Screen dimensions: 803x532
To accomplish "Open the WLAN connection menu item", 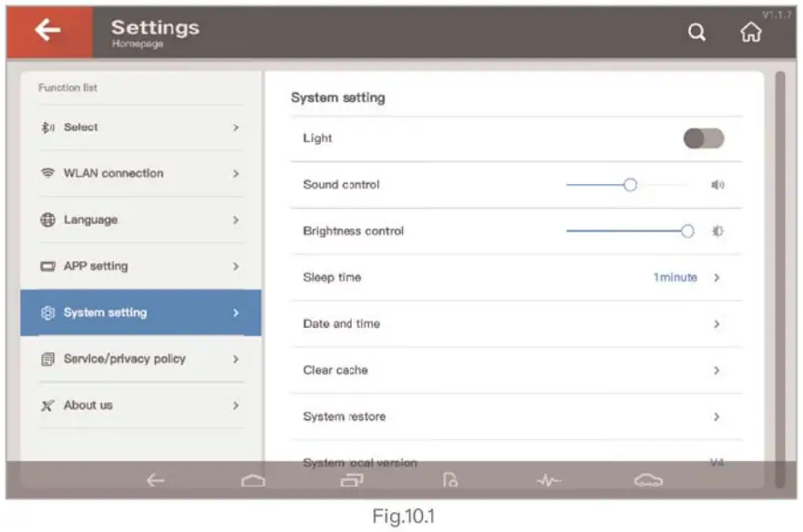I will (x=141, y=174).
